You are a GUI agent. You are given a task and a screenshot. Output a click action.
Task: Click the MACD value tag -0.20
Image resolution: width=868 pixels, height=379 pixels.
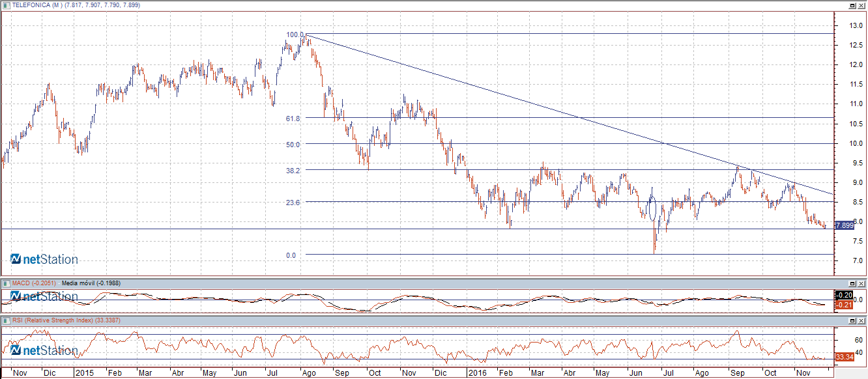pos(844,296)
